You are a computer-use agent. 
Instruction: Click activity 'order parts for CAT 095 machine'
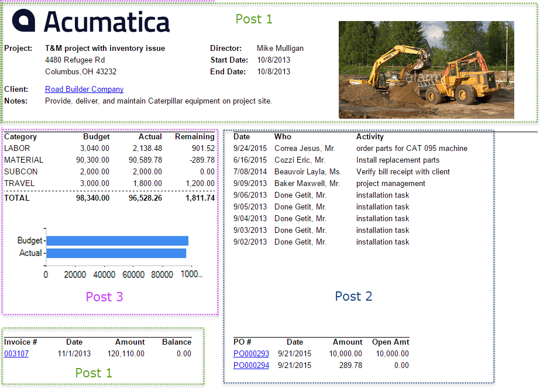coord(412,148)
